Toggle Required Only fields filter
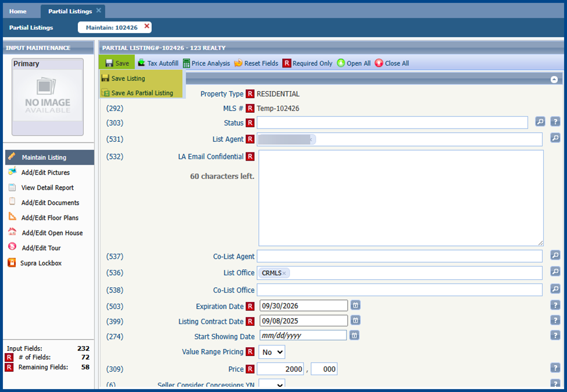This screenshot has width=567, height=392. tap(287, 63)
